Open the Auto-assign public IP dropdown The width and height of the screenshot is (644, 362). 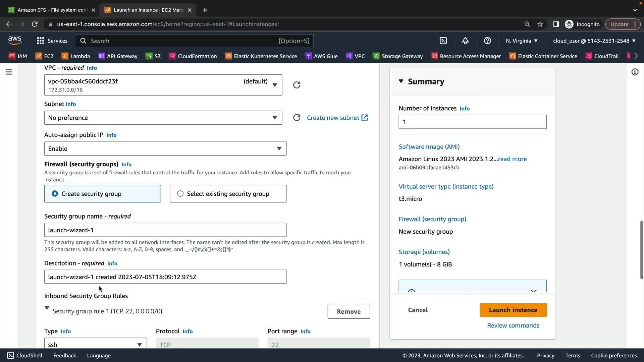click(165, 148)
